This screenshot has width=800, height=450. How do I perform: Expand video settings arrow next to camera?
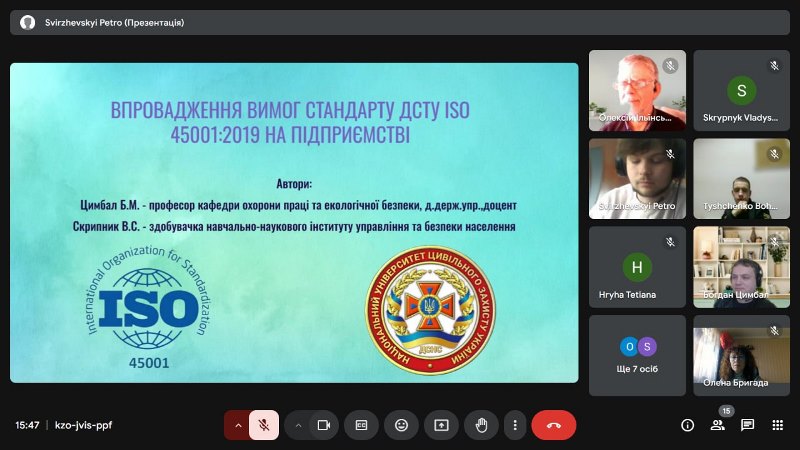click(x=297, y=425)
